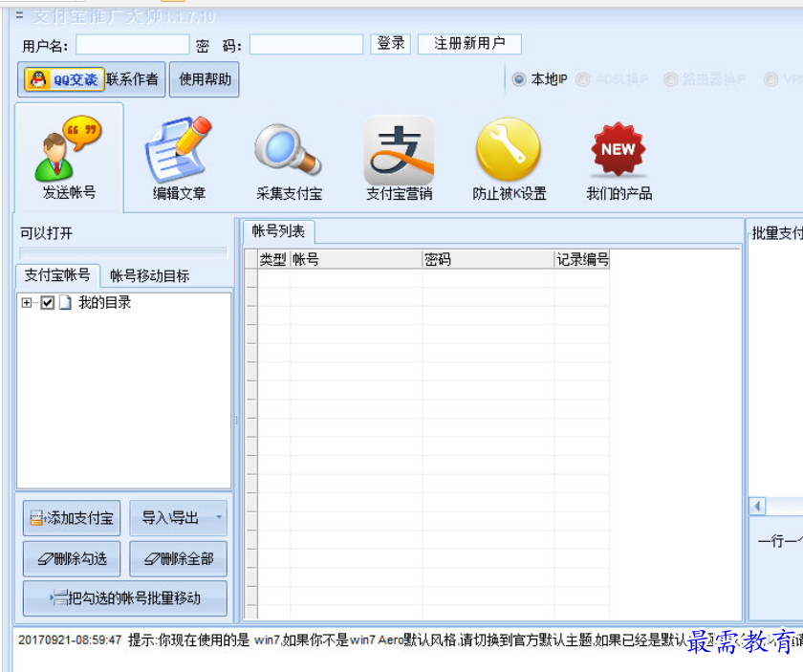Image resolution: width=803 pixels, height=672 pixels.
Task: Switch to the 支付宝帐号 tab
Action: pos(57,275)
